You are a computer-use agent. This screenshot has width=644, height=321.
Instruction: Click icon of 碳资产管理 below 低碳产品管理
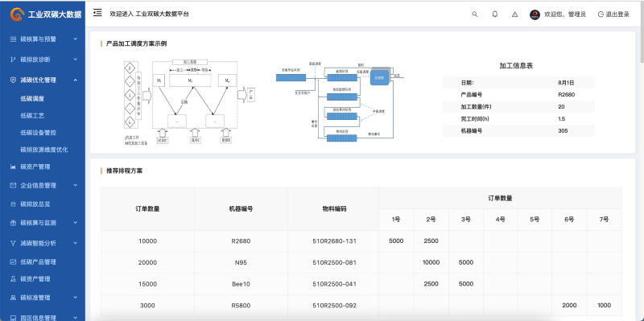click(13, 278)
